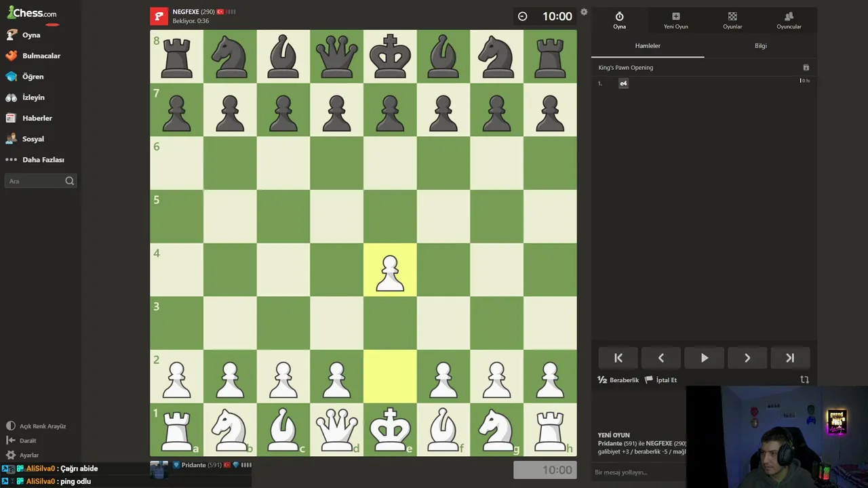Click the empty e5 square
Image resolution: width=868 pixels, height=488 pixels.
point(390,216)
